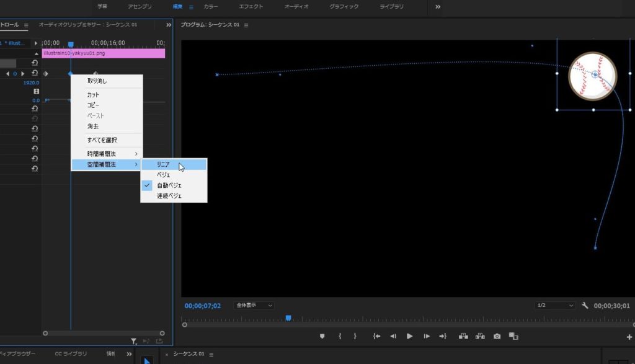Open the 1/2 playback resolution dropdown
This screenshot has width=635, height=364.
(555, 306)
